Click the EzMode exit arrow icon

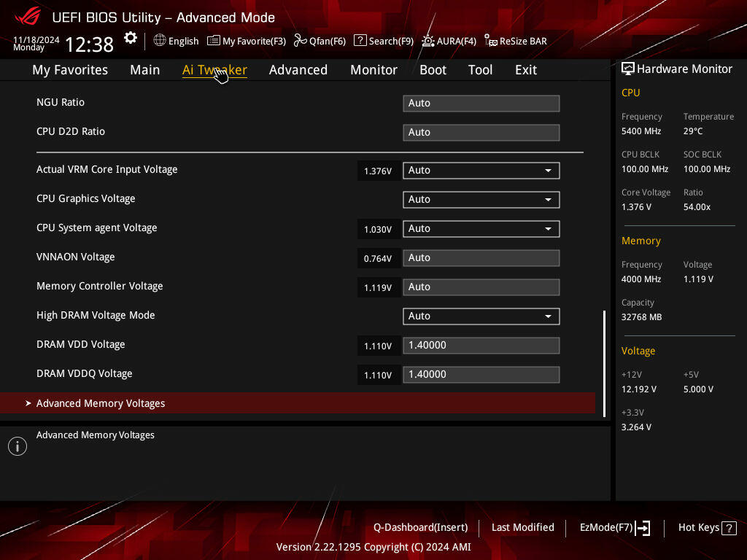[x=643, y=528]
